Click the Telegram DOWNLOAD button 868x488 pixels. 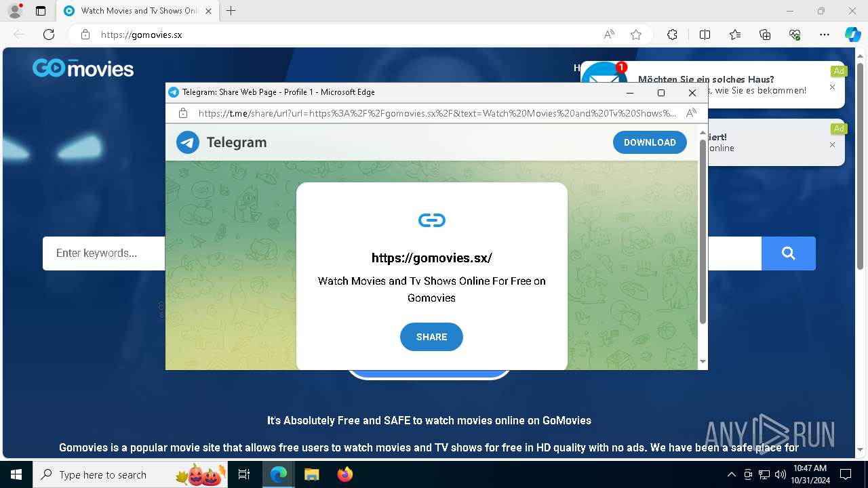coord(650,142)
